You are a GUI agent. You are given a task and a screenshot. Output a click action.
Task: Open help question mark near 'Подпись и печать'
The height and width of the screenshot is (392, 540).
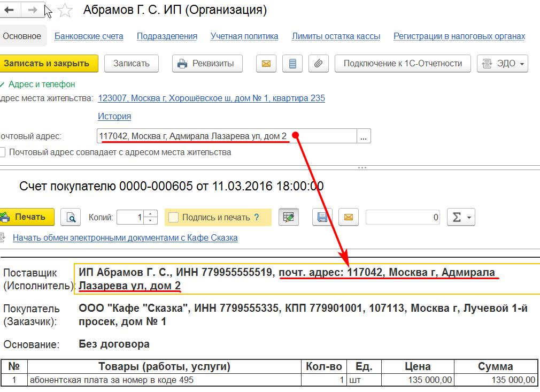point(256,217)
